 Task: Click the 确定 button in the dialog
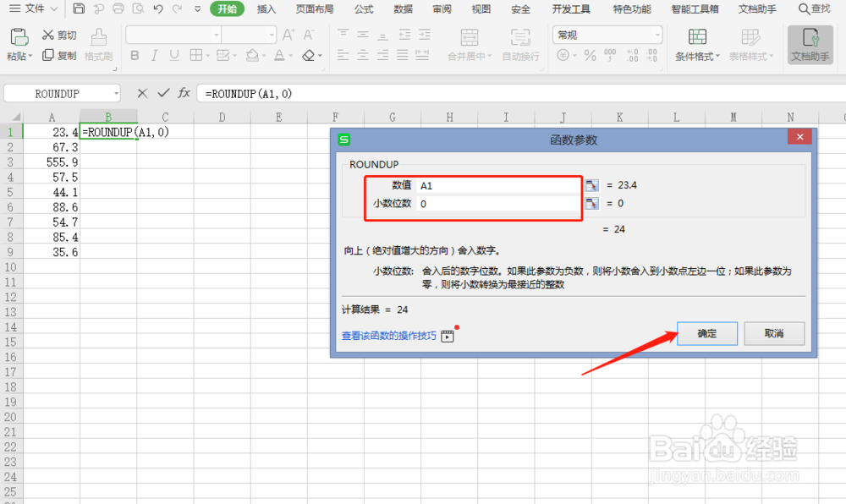(706, 333)
